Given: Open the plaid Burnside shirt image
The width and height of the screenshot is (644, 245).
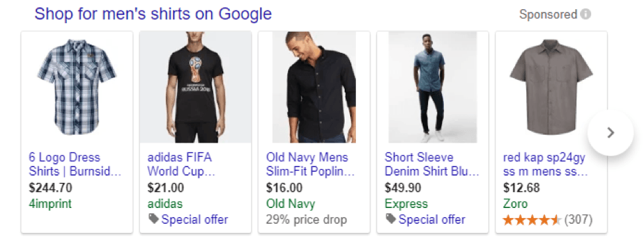Looking at the screenshot, I should click(77, 87).
